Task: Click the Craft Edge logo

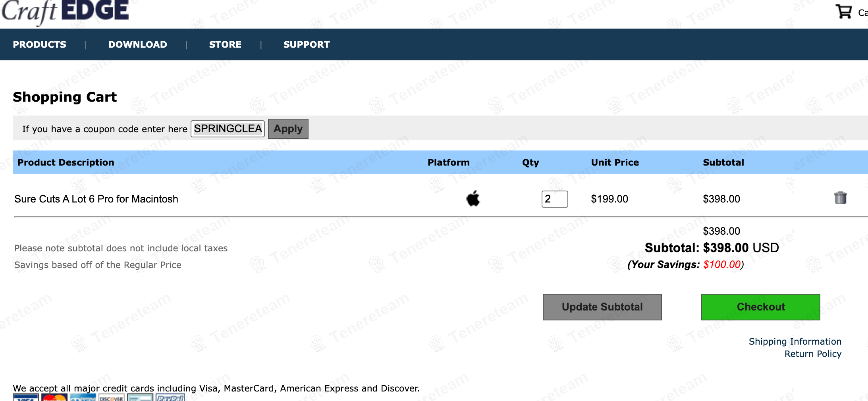Action: point(65,11)
